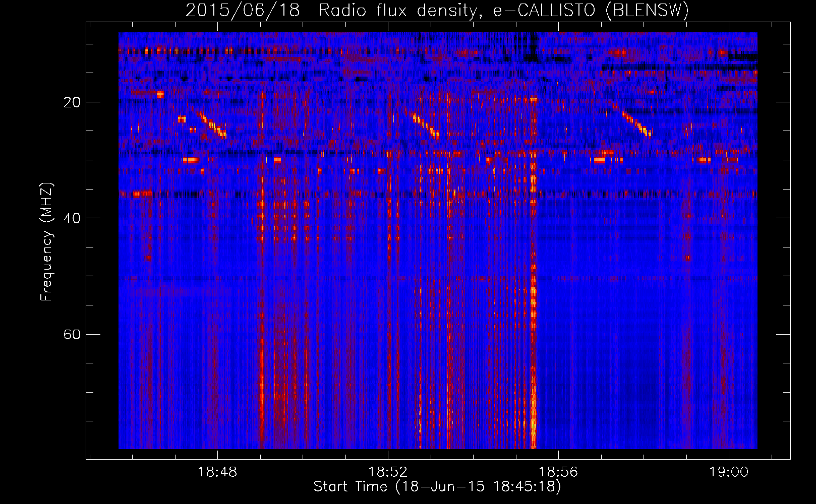Screen dimensions: 816x504
Task: Click the 19:00 time tick label
Action: click(729, 472)
